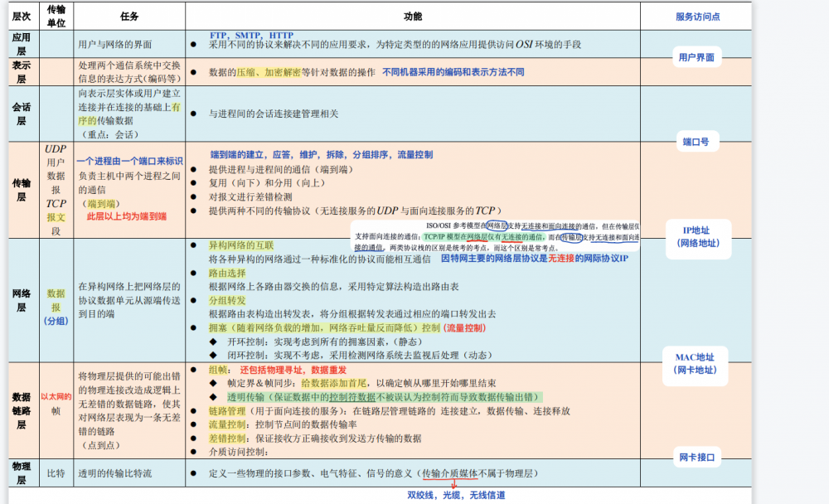Click the '会话层' row label
Image resolution: width=829 pixels, height=504 pixels.
coord(22,114)
